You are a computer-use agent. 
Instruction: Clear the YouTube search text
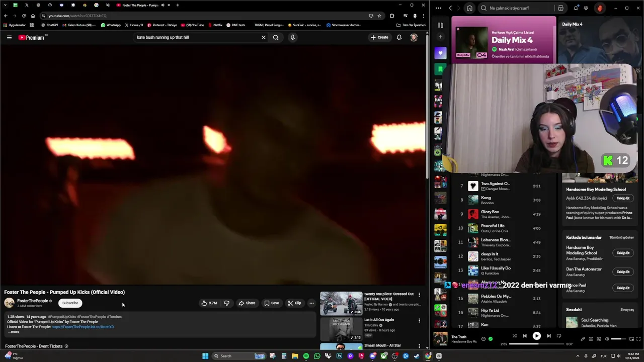point(263,37)
